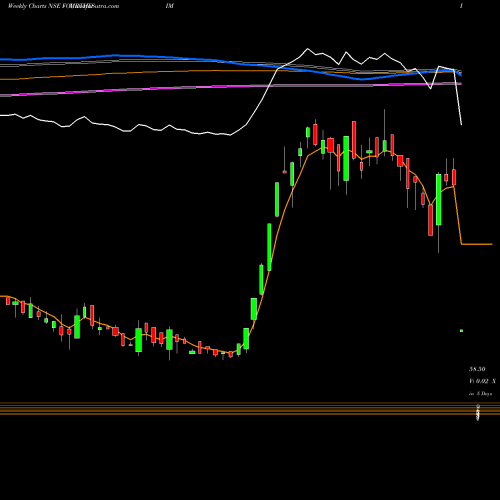The image size is (500, 500).
Task: Click the 38.50 price value
Action: click(x=477, y=369)
